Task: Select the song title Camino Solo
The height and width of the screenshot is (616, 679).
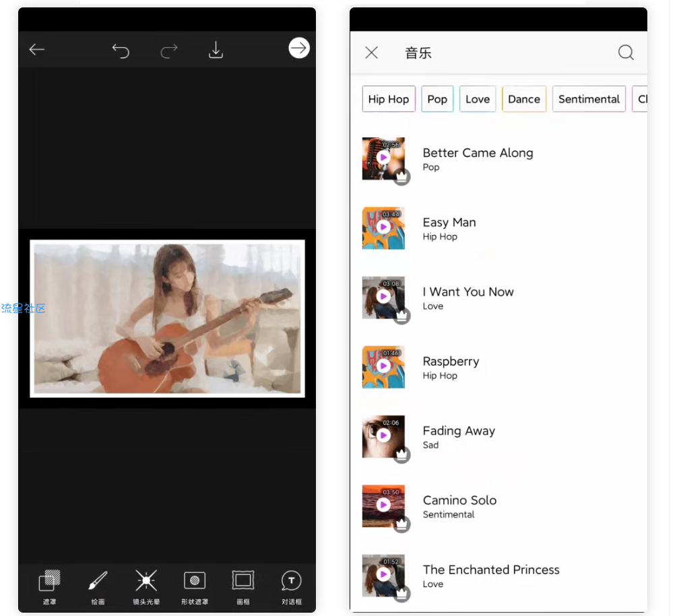Action: click(459, 500)
